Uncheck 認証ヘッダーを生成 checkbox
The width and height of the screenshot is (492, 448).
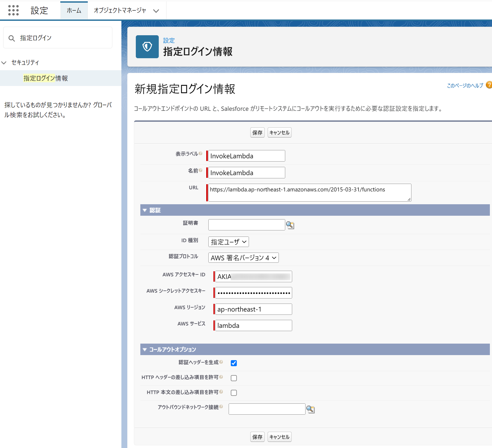[x=234, y=363]
